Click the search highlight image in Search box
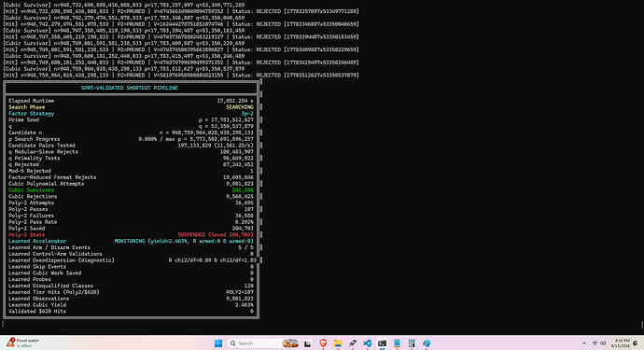 [x=290, y=343]
